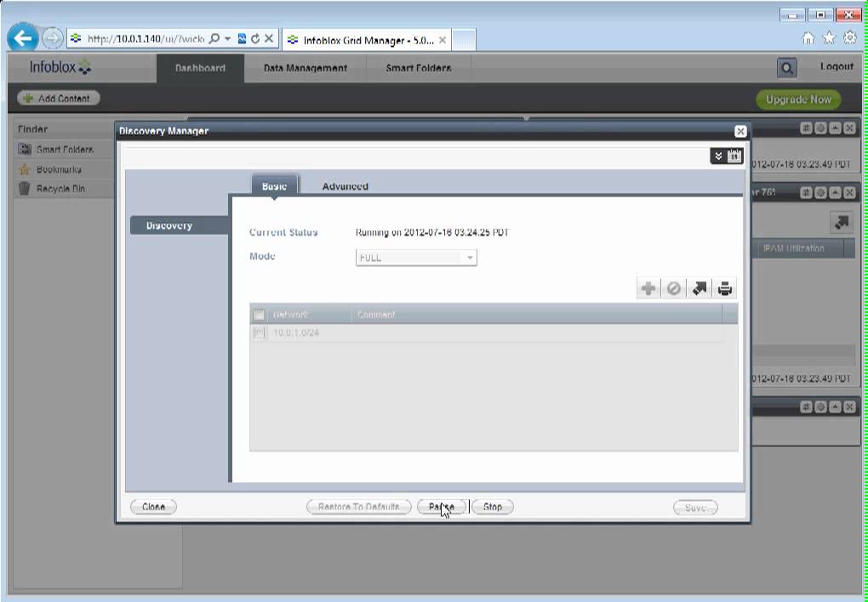868x602 pixels.
Task: Close the Discovery Manager dialog with X
Action: [x=740, y=131]
